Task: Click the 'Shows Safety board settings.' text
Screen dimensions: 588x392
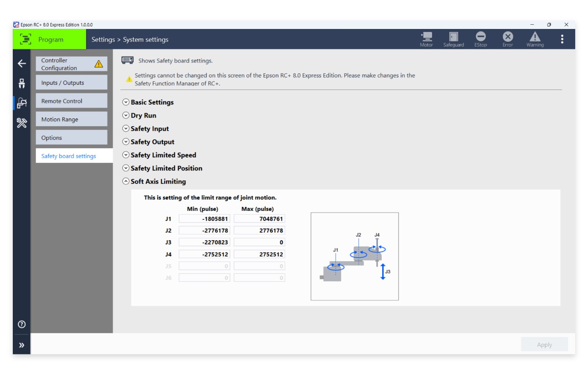Action: [175, 61]
